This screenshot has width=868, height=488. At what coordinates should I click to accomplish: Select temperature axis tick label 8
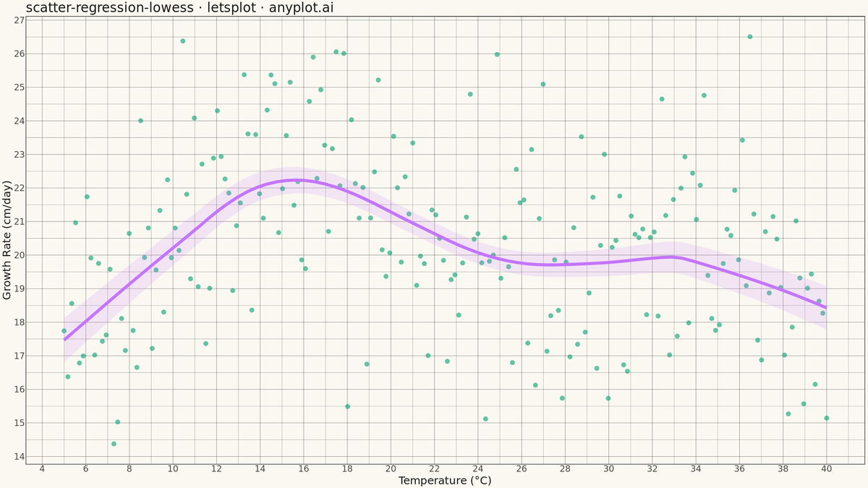[x=129, y=468]
